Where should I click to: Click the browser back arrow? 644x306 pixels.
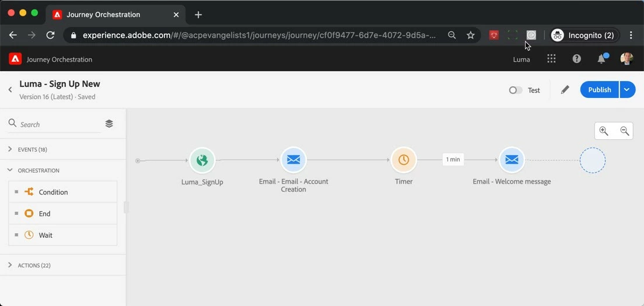click(x=13, y=36)
